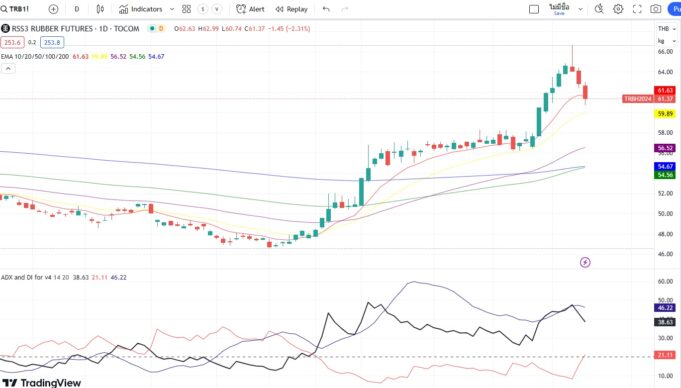Select the EMA 10/20/50/100/200 indicator legend
The image size is (681, 388).
[x=35, y=56]
